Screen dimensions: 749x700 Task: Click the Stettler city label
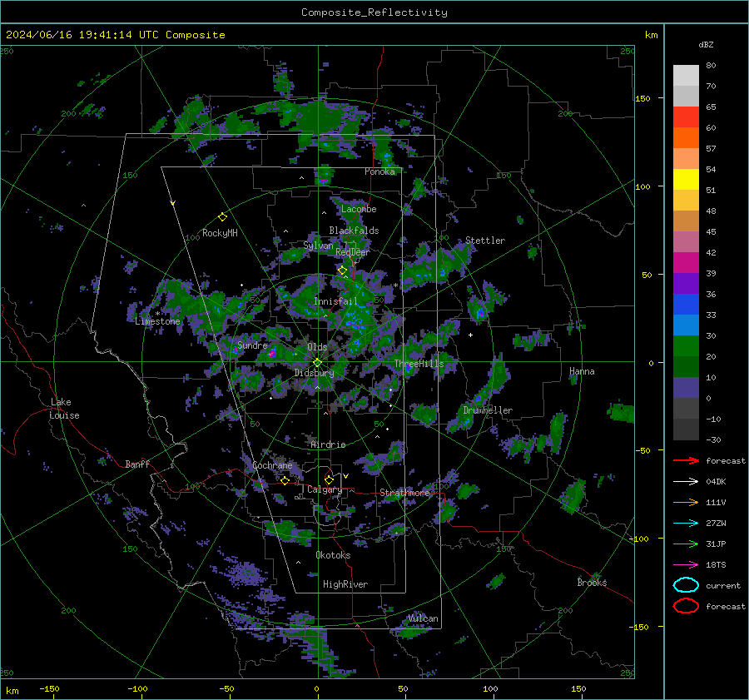485,241
